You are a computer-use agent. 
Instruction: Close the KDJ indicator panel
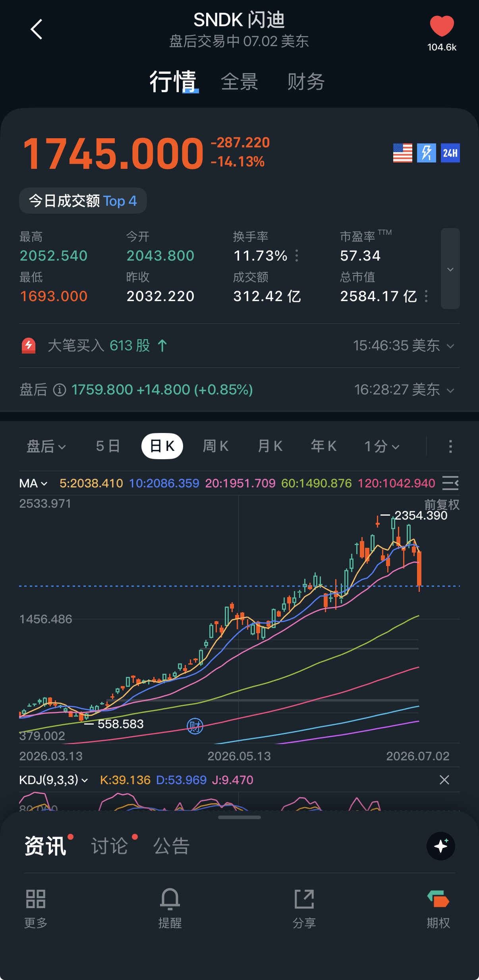click(444, 780)
